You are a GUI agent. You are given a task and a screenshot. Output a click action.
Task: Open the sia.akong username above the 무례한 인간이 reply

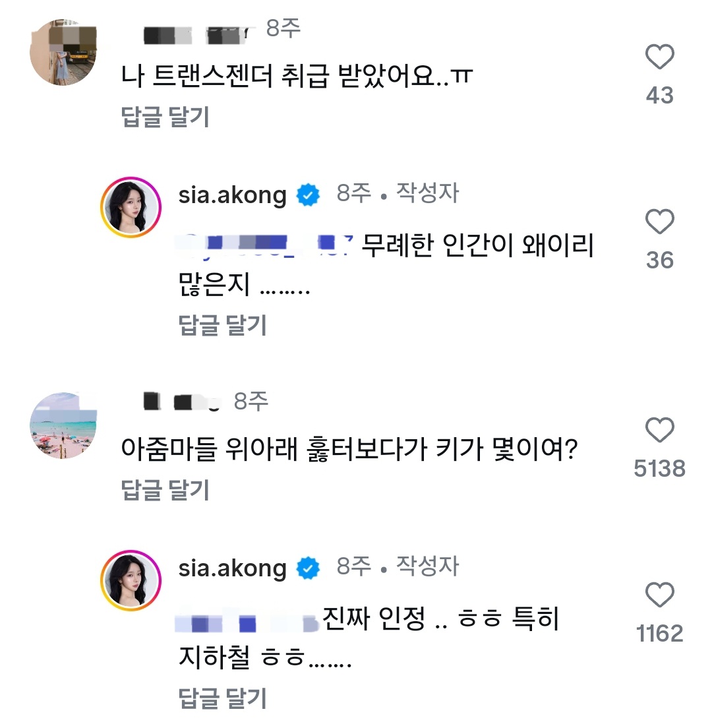(x=232, y=196)
